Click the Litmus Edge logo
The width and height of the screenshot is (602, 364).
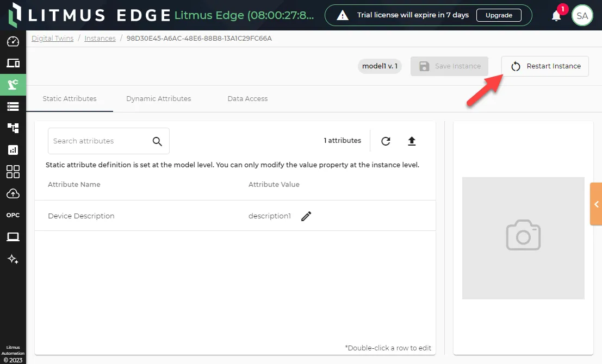point(89,15)
